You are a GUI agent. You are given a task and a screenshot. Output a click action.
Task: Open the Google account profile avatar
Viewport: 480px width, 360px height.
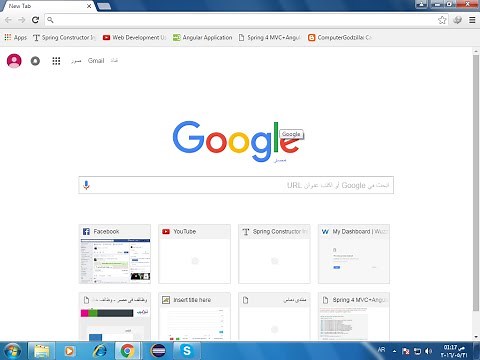(14, 61)
